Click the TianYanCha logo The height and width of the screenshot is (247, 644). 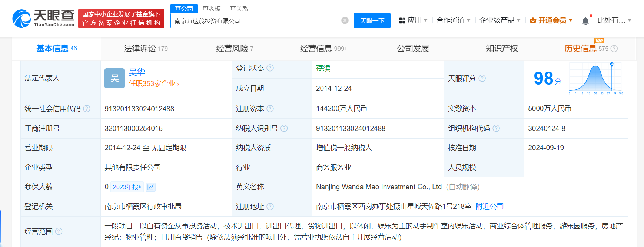(43, 18)
